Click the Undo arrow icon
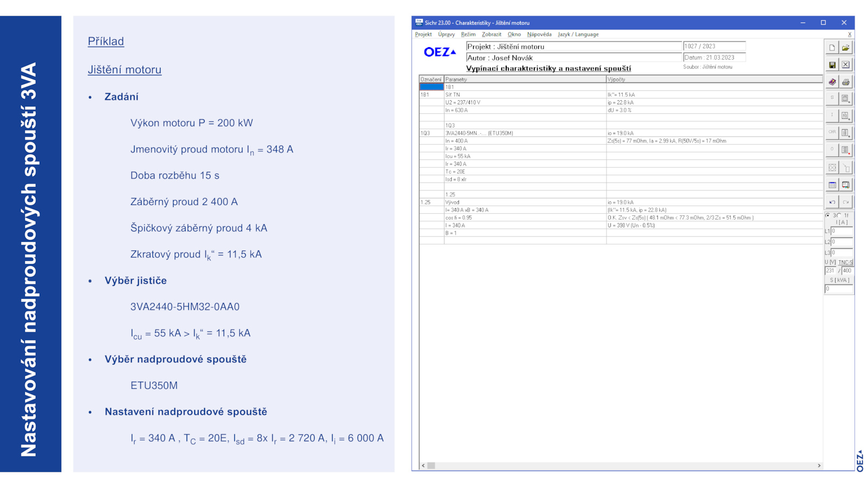 [832, 202]
